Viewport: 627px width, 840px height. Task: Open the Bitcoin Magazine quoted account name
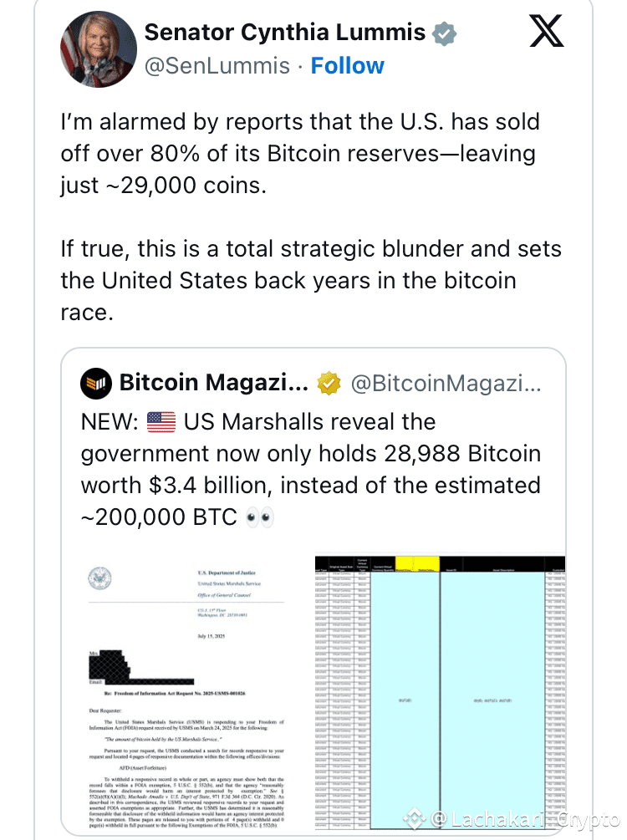pyautogui.click(x=213, y=383)
